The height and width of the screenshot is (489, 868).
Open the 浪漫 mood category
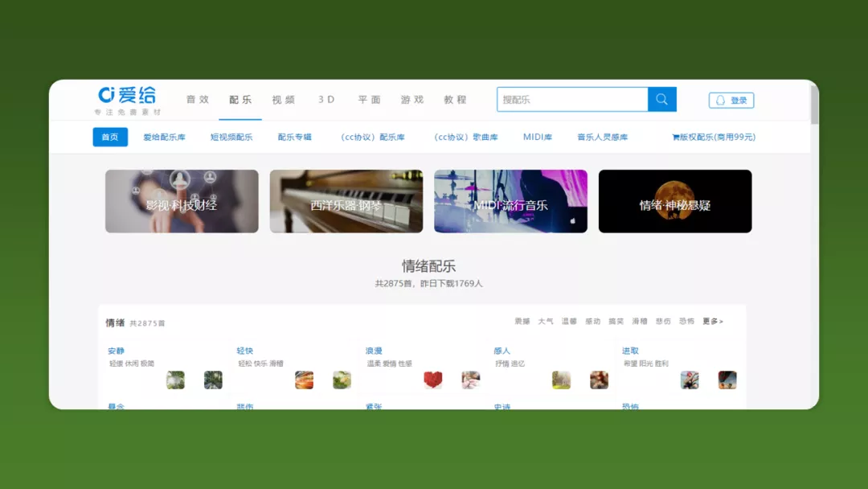374,351
